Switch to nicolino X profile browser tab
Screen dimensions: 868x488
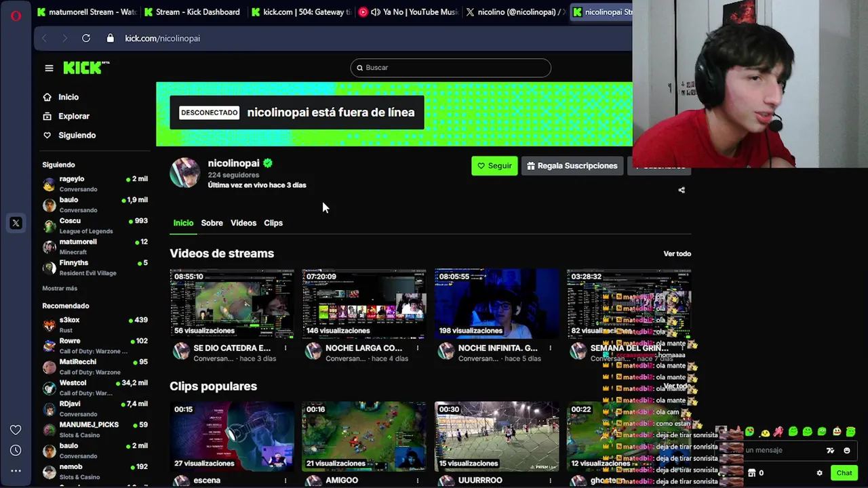[515, 12]
